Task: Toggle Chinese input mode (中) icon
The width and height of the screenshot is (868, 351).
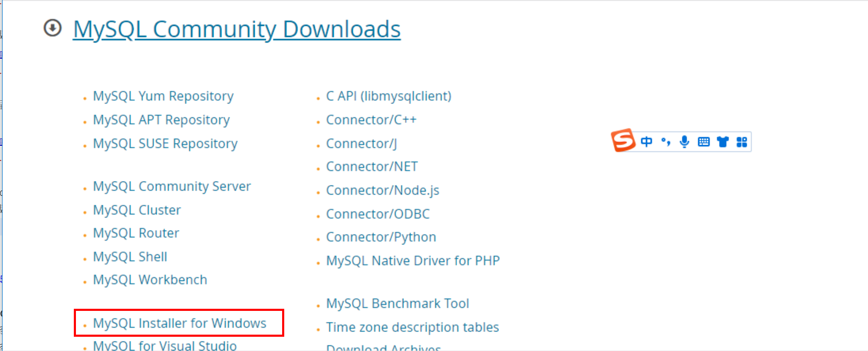Action: pos(647,141)
